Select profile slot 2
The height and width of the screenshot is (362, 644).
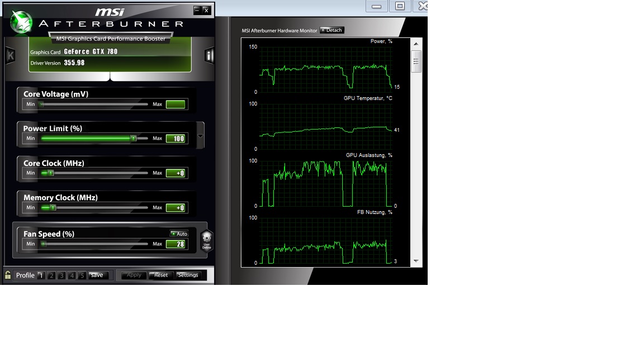51,275
